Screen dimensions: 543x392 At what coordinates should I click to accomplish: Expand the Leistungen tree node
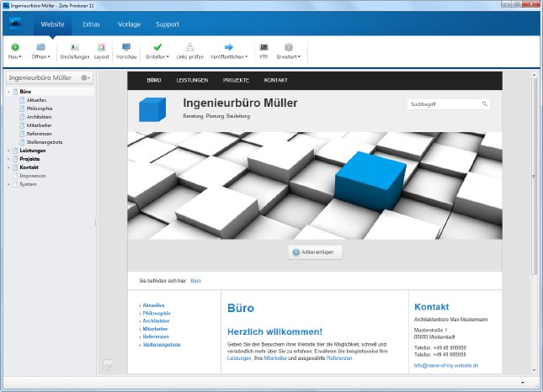coord(9,151)
